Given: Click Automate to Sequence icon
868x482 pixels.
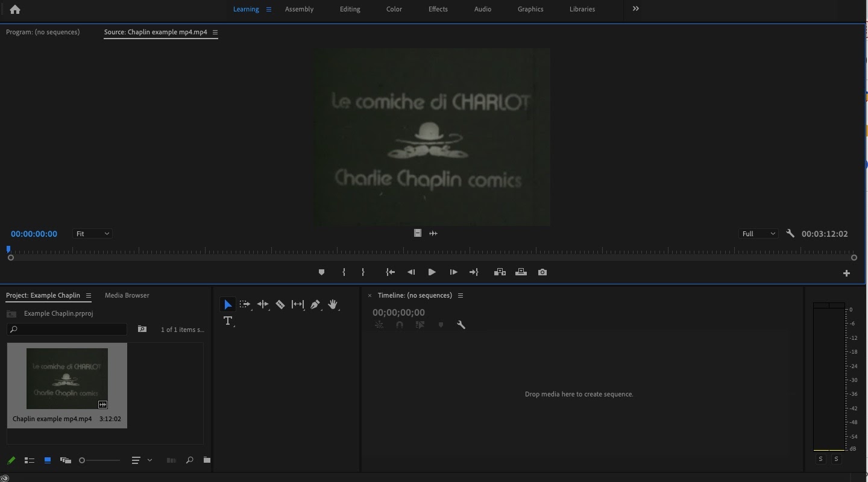Looking at the screenshot, I should point(171,460).
